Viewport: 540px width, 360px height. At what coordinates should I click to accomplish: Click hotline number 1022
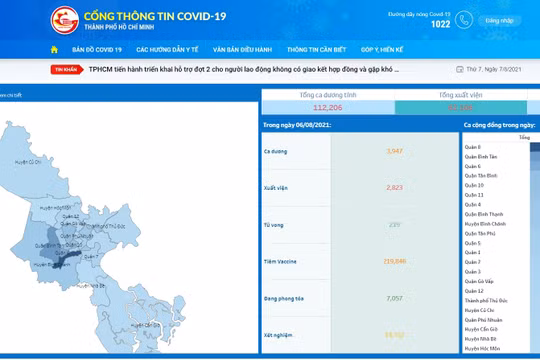point(440,24)
